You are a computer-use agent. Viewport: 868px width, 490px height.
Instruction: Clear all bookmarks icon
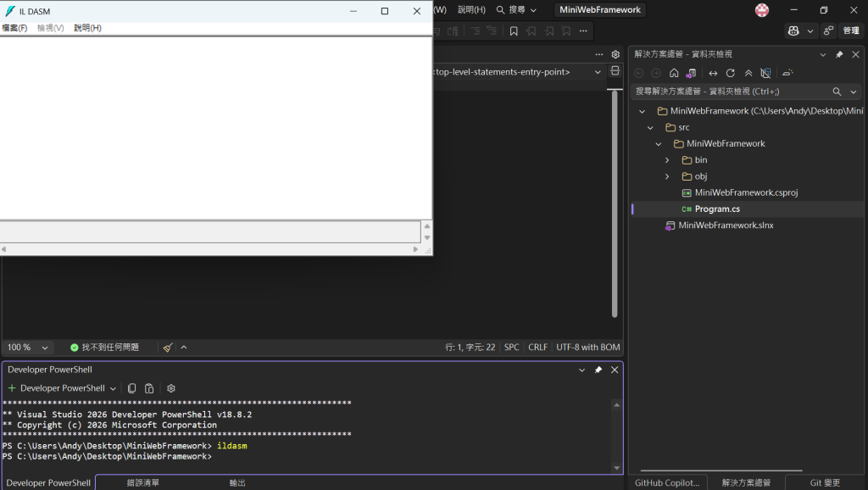pyautogui.click(x=566, y=31)
